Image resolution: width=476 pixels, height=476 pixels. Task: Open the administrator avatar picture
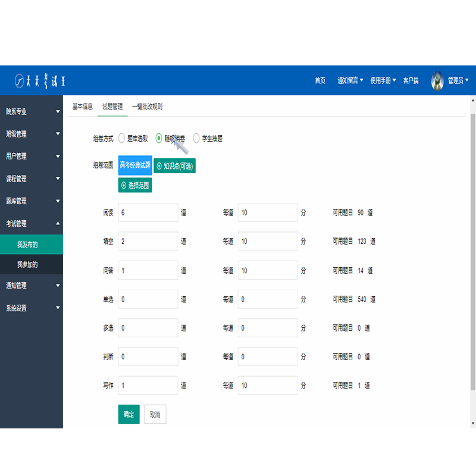coord(437,81)
